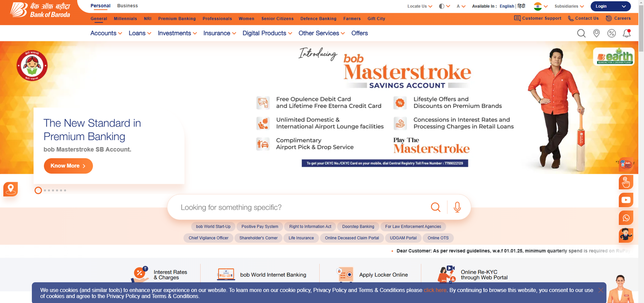Click the Play The Masterstroke banner graphic

tap(431, 146)
